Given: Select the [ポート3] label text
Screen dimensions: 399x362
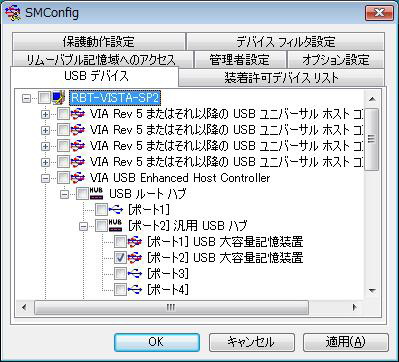Looking at the screenshot, I should (168, 274).
